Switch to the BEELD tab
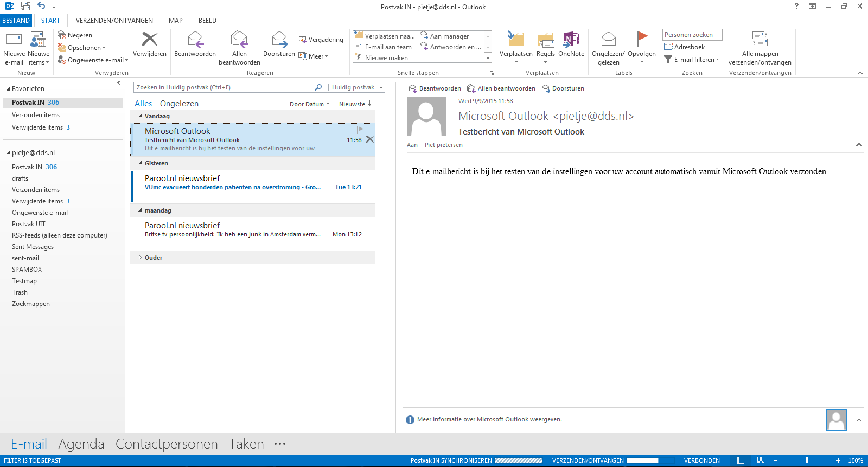Image resolution: width=868 pixels, height=467 pixels. point(207,21)
